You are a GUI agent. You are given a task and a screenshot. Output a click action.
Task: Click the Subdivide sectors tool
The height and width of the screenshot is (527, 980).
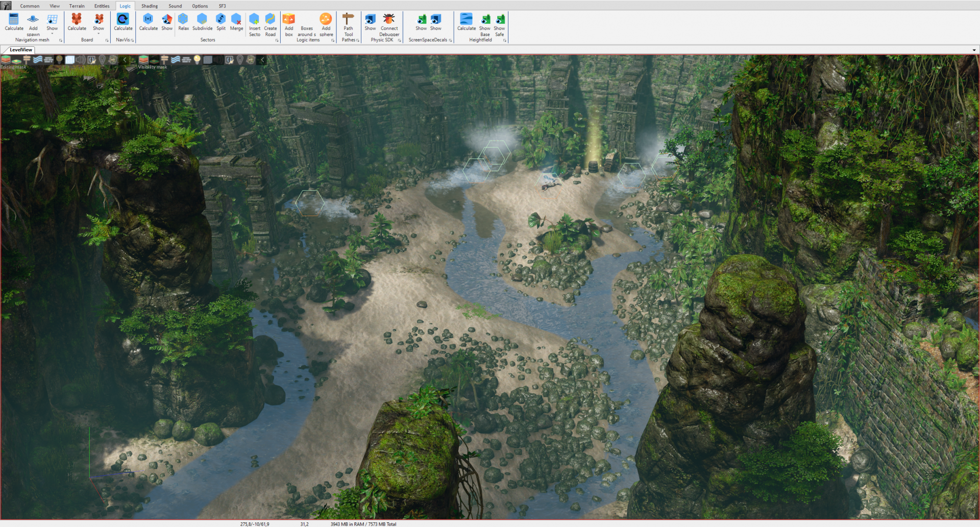(202, 22)
